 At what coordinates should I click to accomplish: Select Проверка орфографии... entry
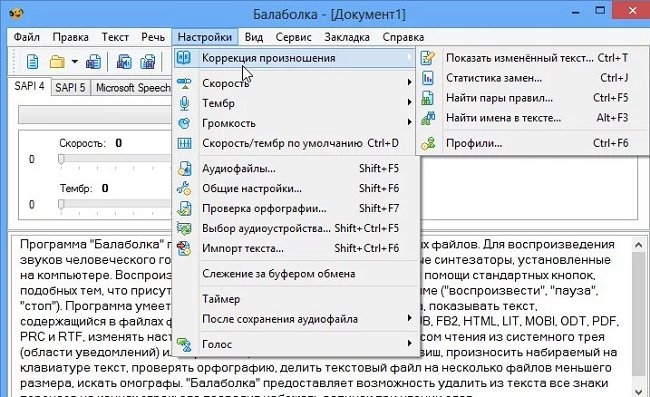click(297, 208)
